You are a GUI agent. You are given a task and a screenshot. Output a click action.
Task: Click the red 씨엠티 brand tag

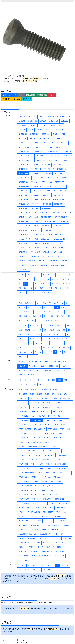pyautogui.click(x=52, y=95)
